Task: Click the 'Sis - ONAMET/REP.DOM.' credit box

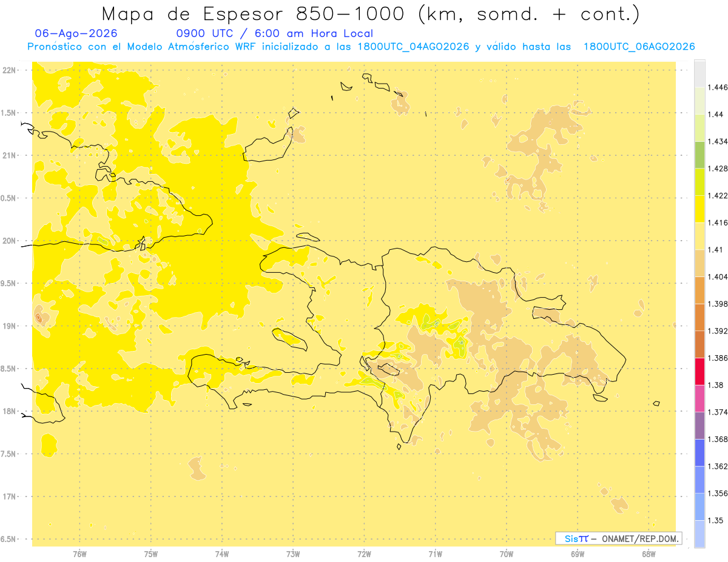Action: pyautogui.click(x=619, y=538)
